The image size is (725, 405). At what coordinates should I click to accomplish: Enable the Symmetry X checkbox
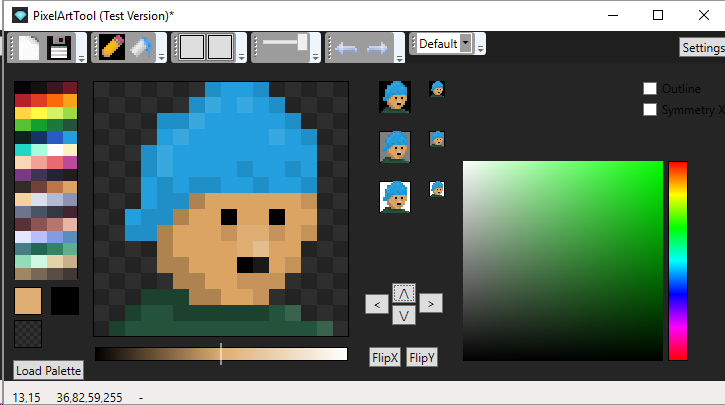pos(650,110)
